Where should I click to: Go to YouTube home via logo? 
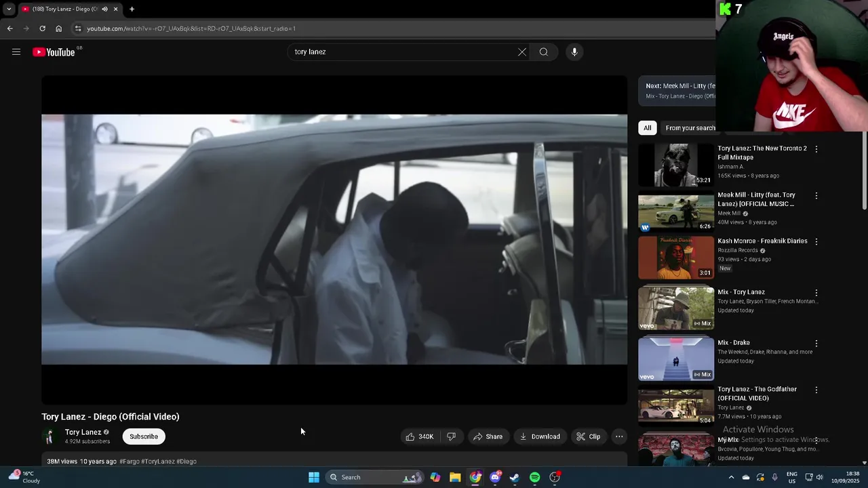click(x=54, y=52)
